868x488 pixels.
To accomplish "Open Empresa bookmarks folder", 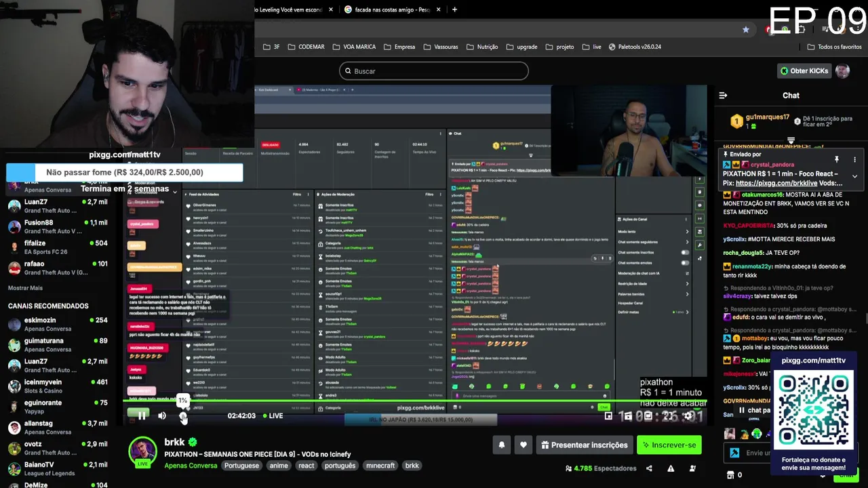I will tap(399, 47).
